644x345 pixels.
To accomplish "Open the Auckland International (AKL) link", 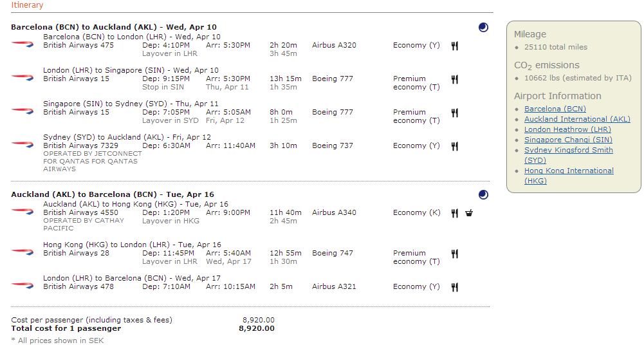I will 577,119.
